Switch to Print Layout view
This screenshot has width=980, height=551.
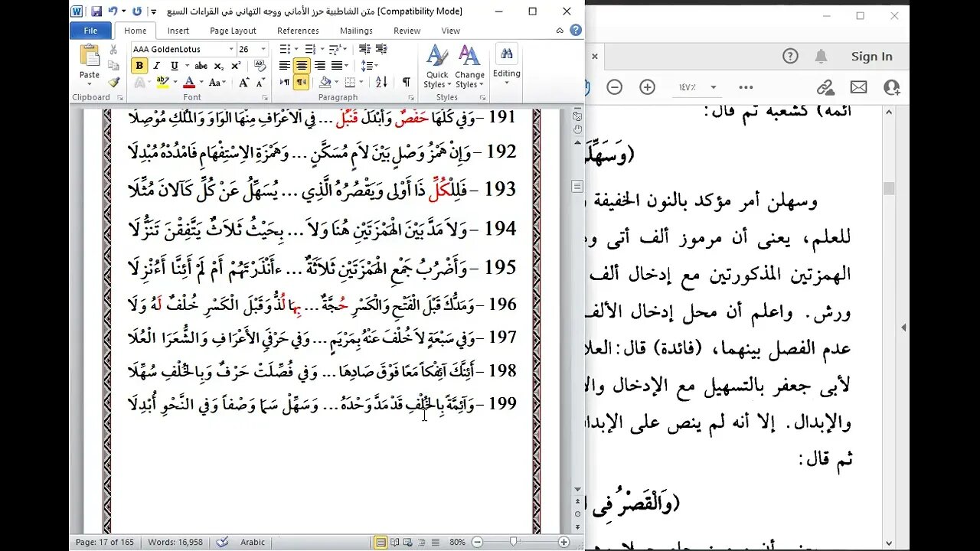(381, 542)
